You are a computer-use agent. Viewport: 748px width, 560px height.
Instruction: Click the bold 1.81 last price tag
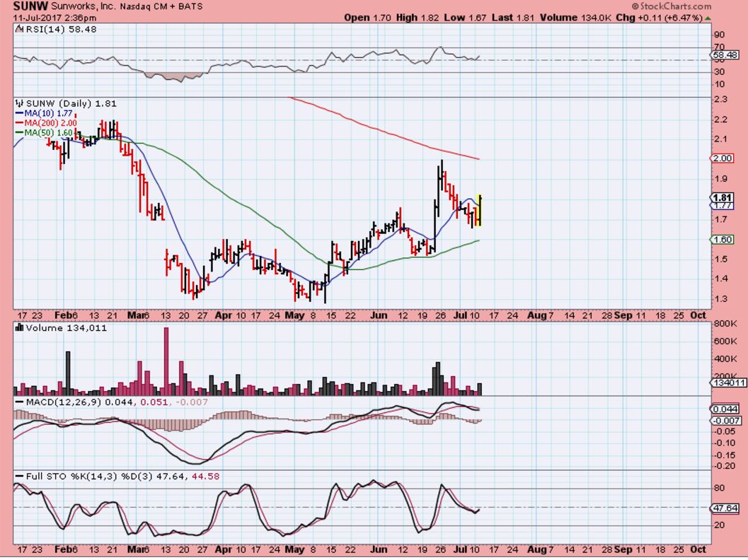pos(723,197)
